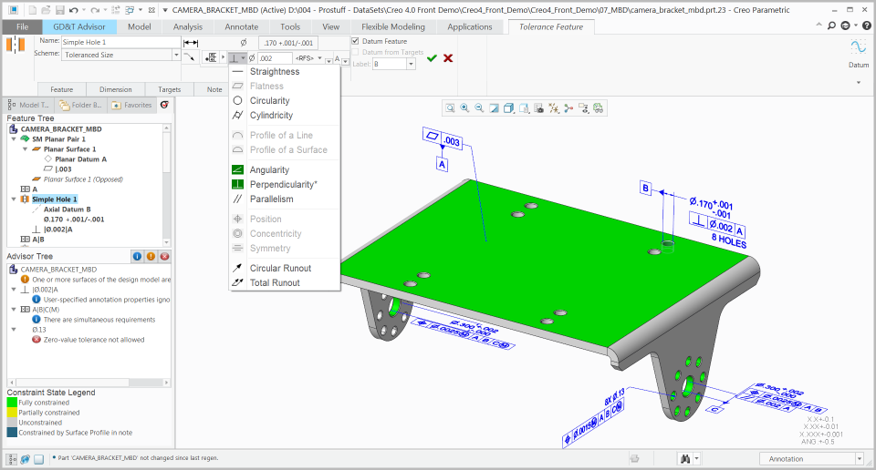Viewport: 876px width, 470px height.
Task: Collapse the Planar Surface 1 node
Action: (25, 149)
